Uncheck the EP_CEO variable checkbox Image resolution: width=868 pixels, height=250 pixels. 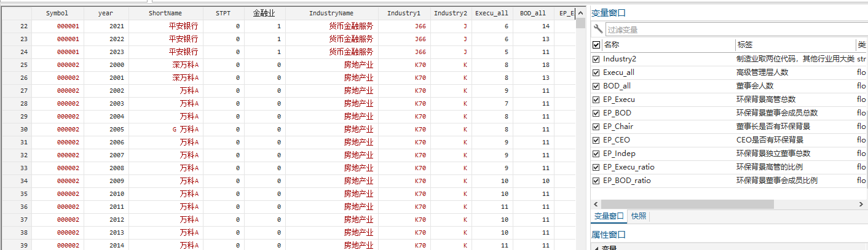[x=596, y=140]
